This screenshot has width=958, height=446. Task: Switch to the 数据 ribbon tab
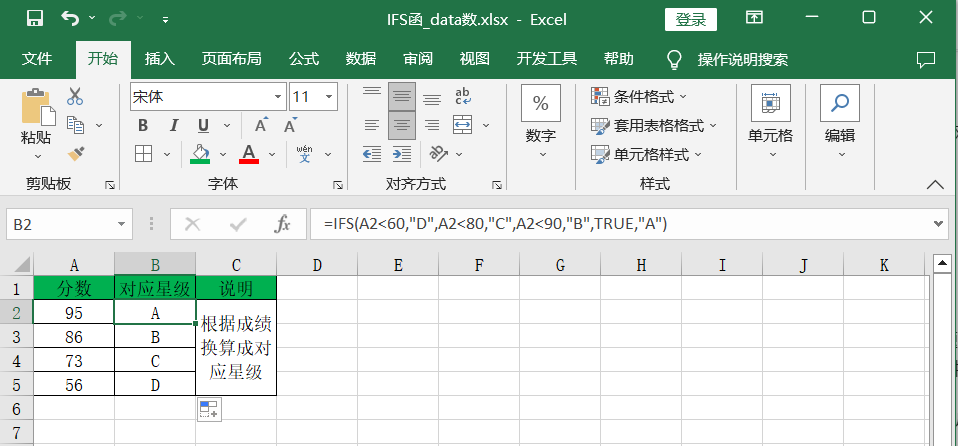(360, 59)
